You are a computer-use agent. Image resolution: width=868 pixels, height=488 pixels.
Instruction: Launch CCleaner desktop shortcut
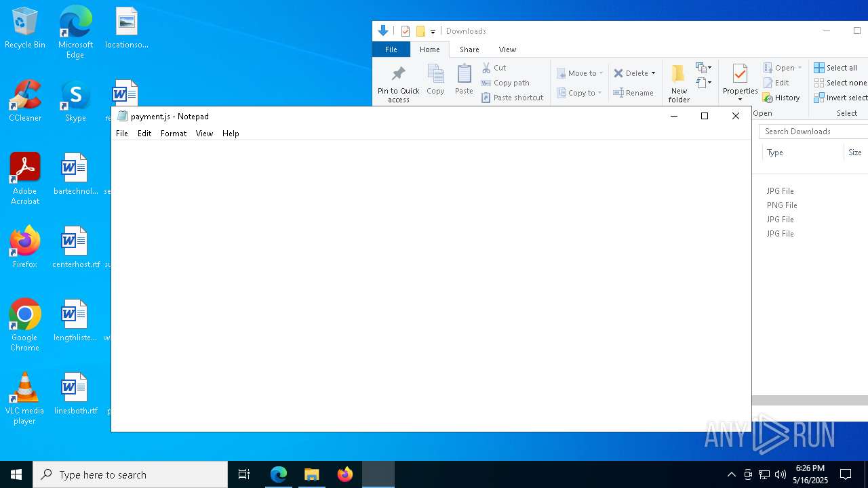tap(25, 101)
